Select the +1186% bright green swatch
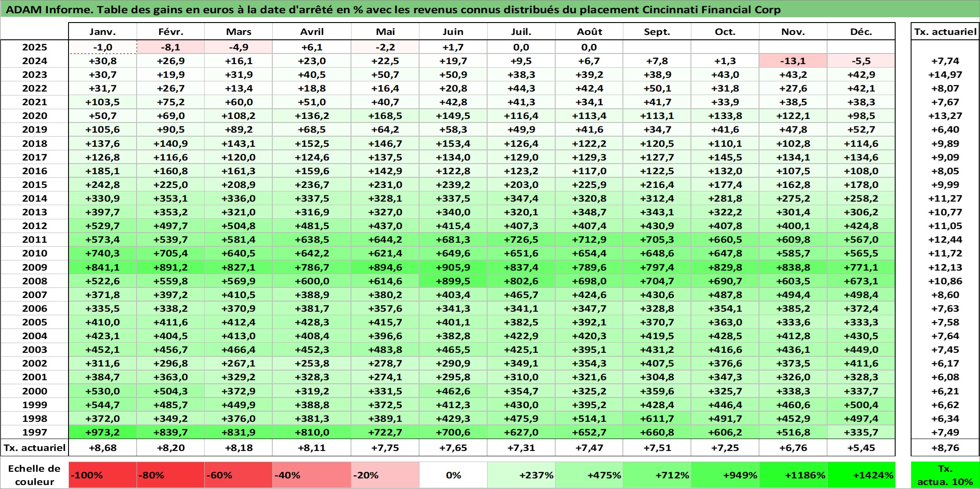This screenshot has height=489, width=980. click(793, 475)
